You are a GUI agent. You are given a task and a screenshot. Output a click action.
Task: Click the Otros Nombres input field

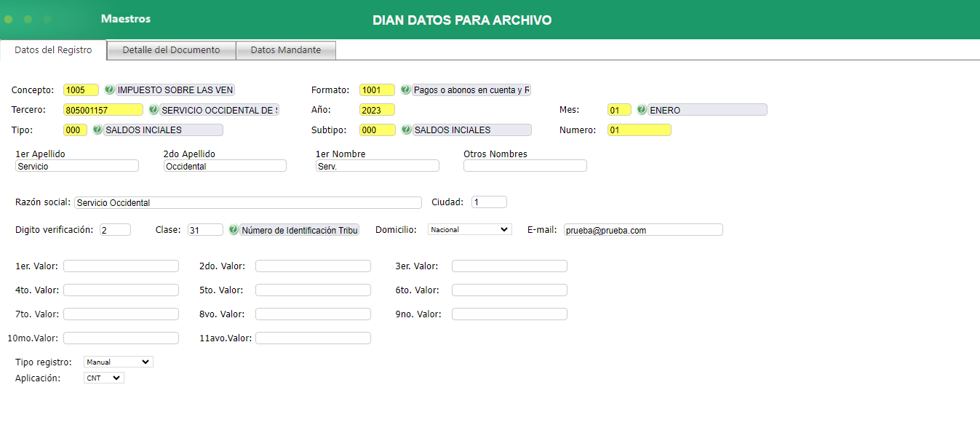click(525, 165)
